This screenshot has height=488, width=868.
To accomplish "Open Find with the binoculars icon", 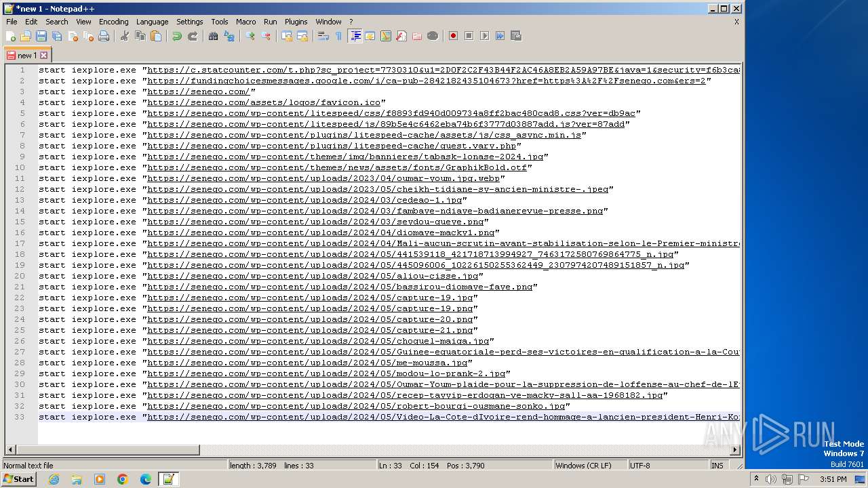I will pyautogui.click(x=214, y=36).
